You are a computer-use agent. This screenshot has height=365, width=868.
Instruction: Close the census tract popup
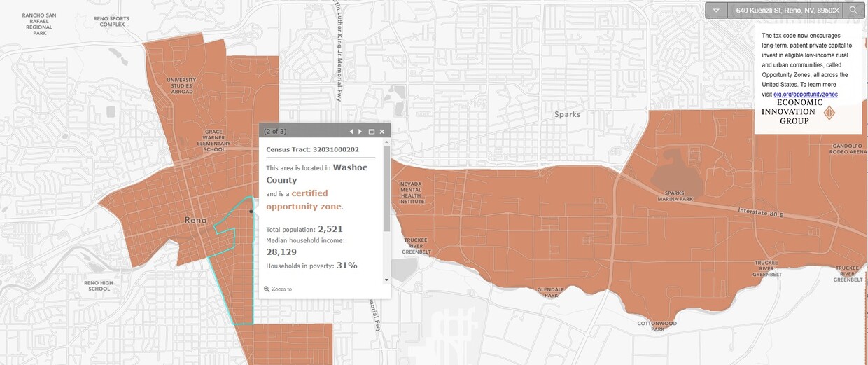[x=382, y=132]
